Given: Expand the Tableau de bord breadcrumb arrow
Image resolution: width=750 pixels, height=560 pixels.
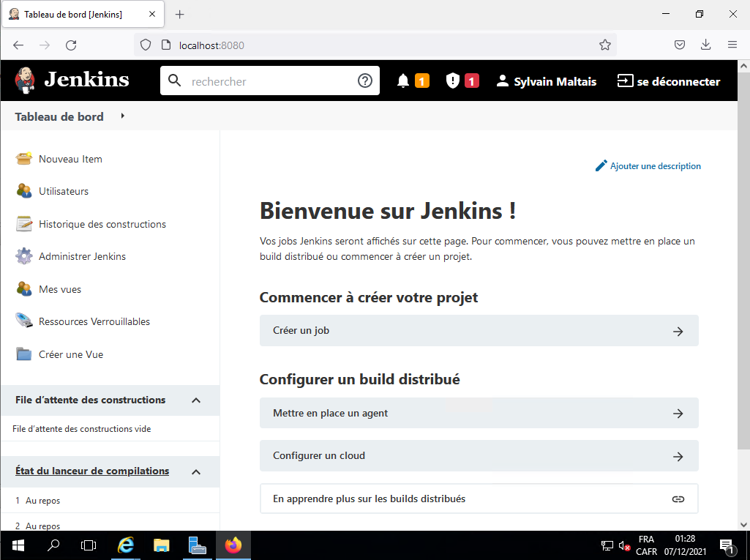Looking at the screenshot, I should point(123,116).
